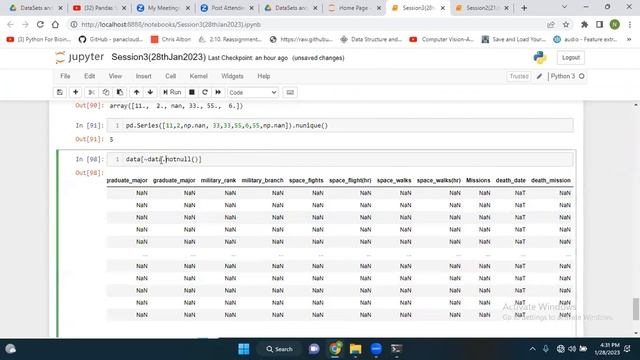The height and width of the screenshot is (360, 640).
Task: Expand the tab search chevron
Action: tap(564, 7)
